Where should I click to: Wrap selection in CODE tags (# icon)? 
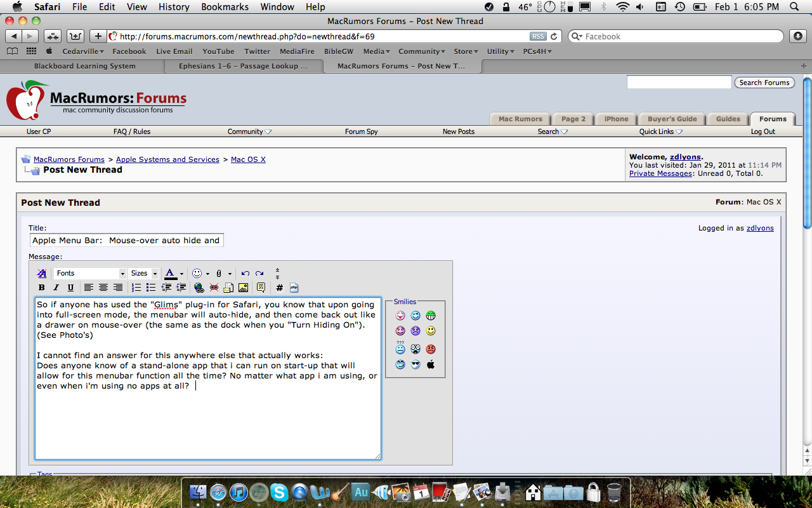click(x=279, y=288)
